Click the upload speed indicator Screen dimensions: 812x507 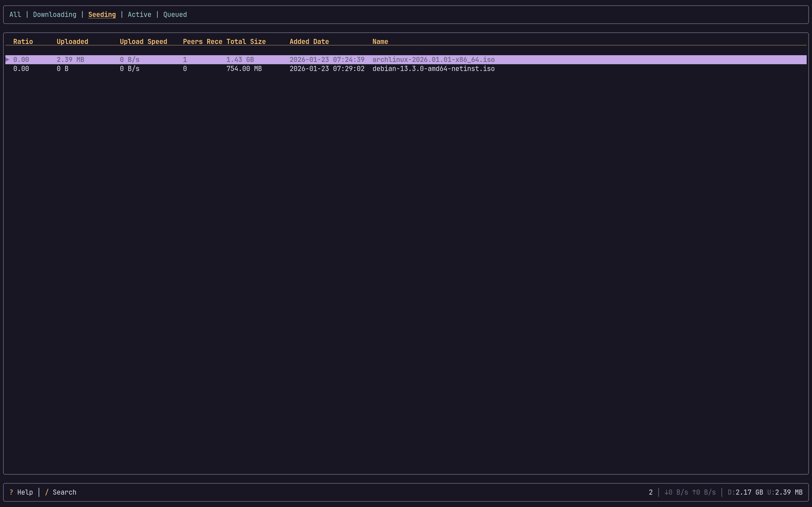tap(704, 492)
